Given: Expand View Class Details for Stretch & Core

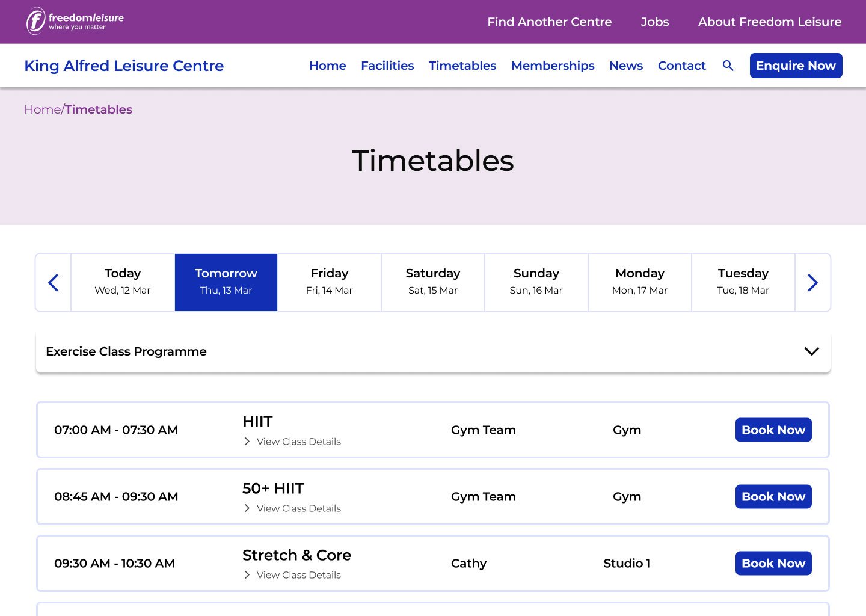Looking at the screenshot, I should (x=292, y=575).
